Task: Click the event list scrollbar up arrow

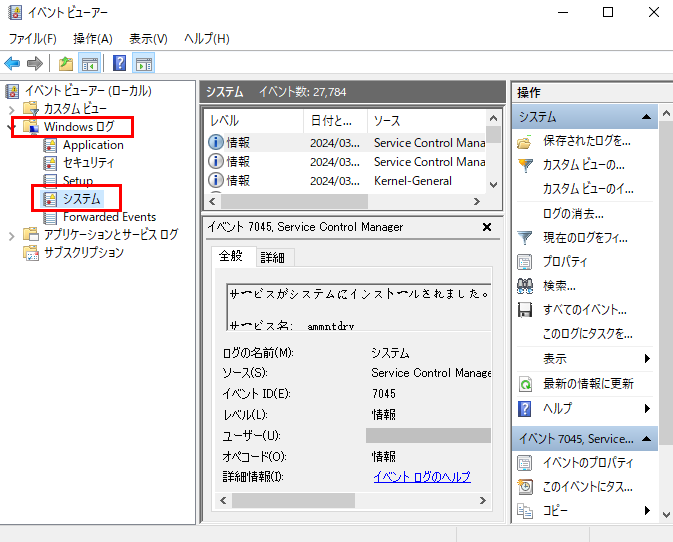Action: point(494,118)
